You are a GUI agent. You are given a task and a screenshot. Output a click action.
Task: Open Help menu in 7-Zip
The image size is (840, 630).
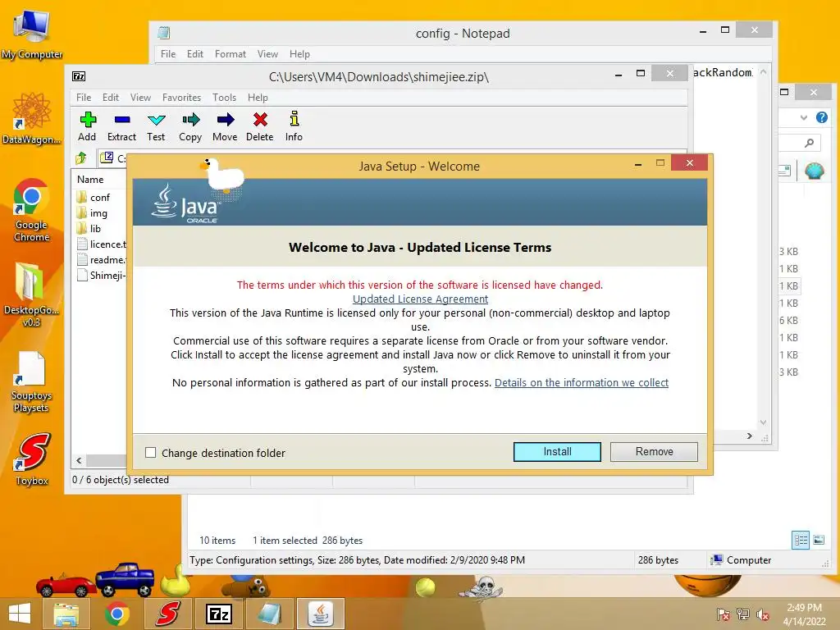pos(258,98)
